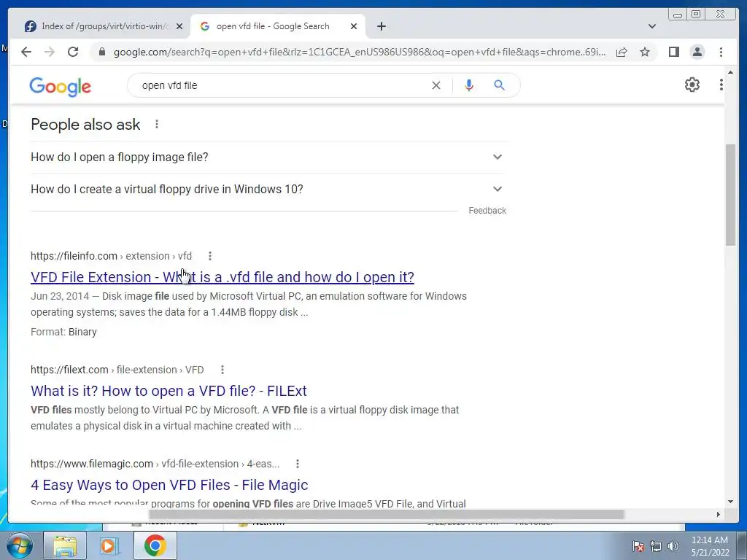Go back to the previous page
This screenshot has width=747, height=560.
pos(26,52)
